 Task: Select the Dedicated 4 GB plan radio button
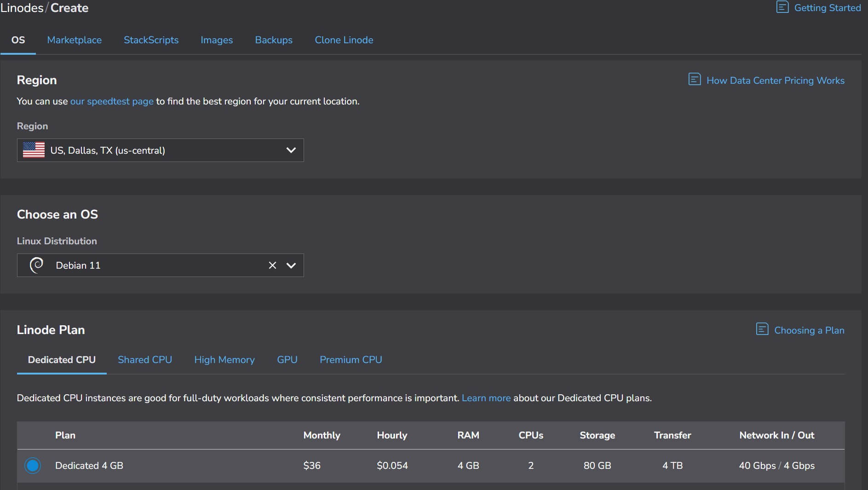tap(33, 466)
